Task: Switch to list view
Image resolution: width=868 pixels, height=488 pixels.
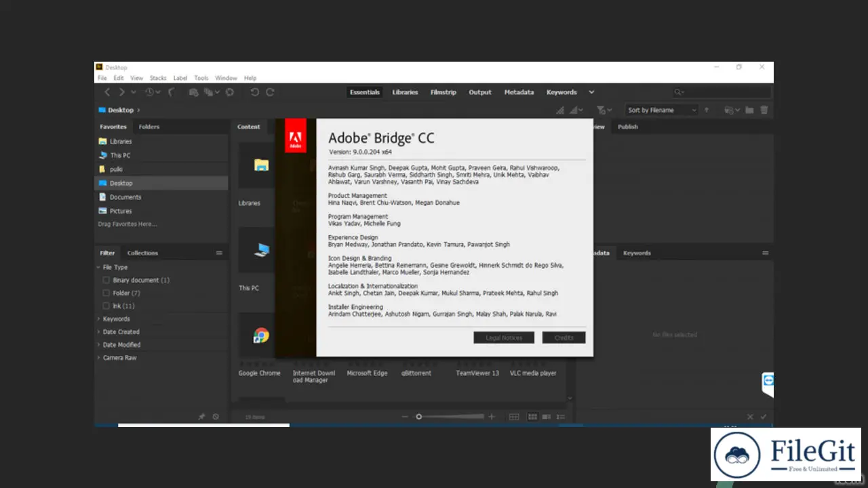Action: coord(561,417)
